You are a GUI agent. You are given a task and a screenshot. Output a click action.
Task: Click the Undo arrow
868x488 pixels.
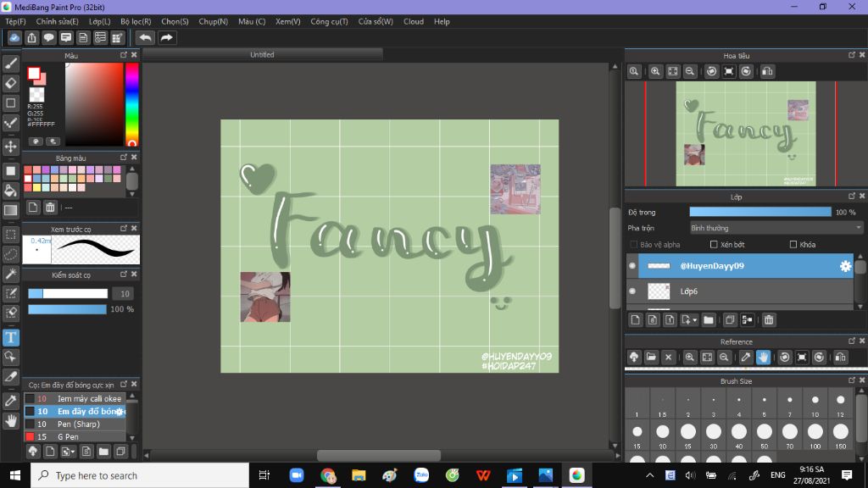click(x=145, y=37)
